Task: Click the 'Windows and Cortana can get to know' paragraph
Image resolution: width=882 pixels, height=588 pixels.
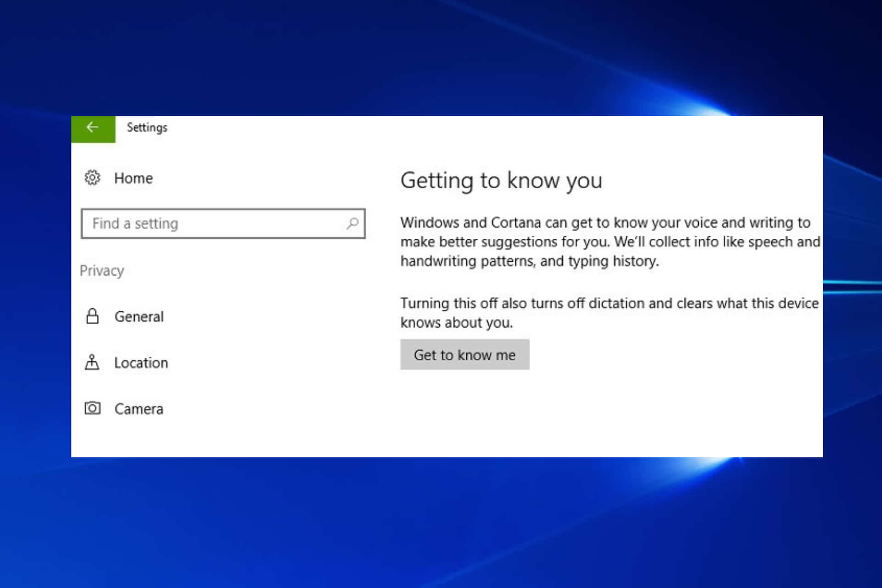Action: 610,242
